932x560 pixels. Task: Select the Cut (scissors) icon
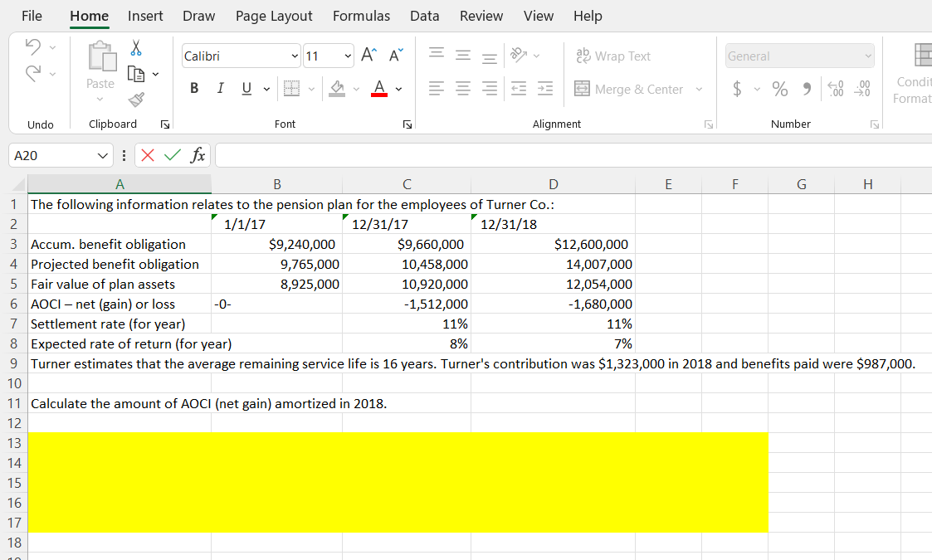pyautogui.click(x=135, y=48)
